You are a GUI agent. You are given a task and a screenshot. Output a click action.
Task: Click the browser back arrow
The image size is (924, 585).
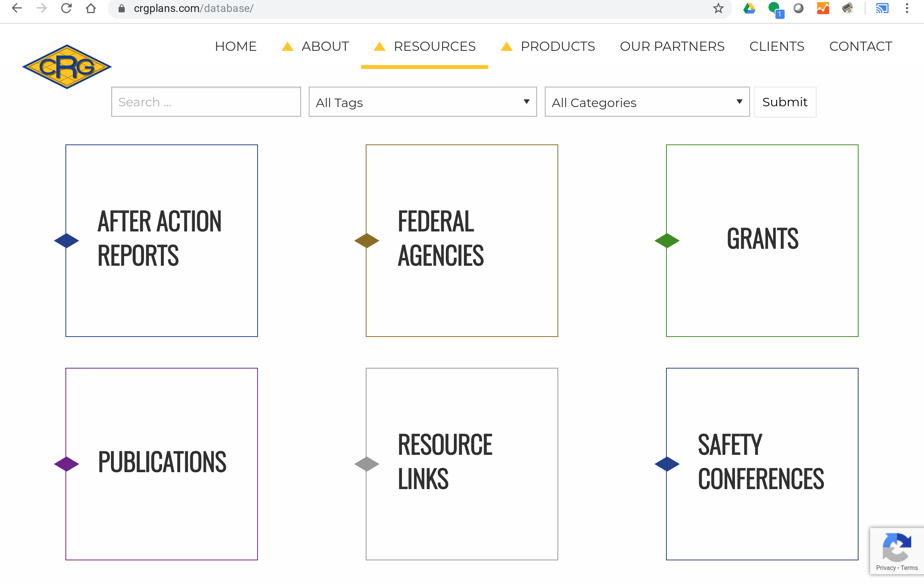pyautogui.click(x=17, y=8)
